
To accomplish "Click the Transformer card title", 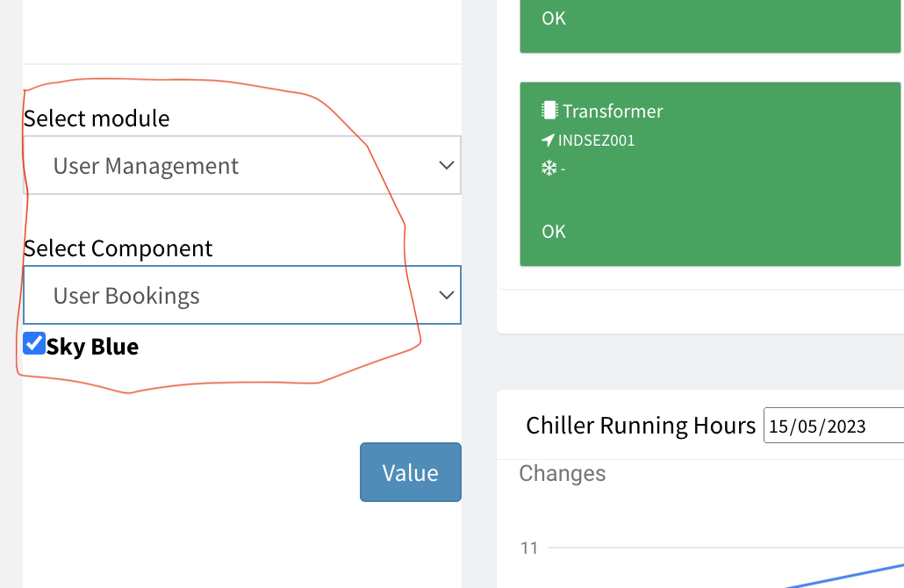I will (613, 111).
